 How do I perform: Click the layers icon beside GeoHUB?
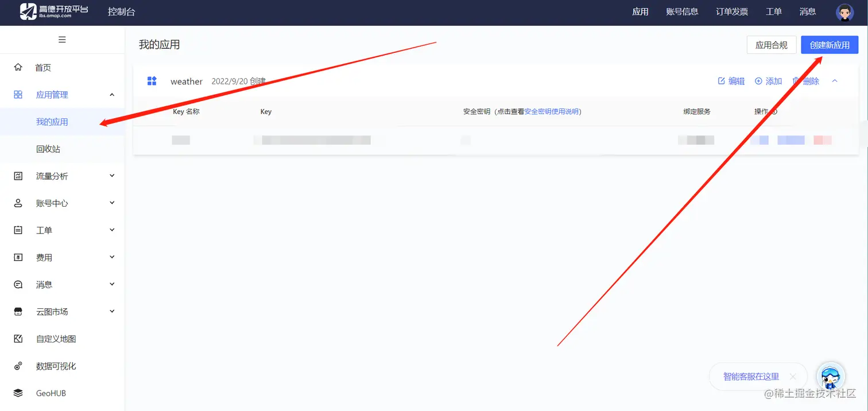(18, 393)
